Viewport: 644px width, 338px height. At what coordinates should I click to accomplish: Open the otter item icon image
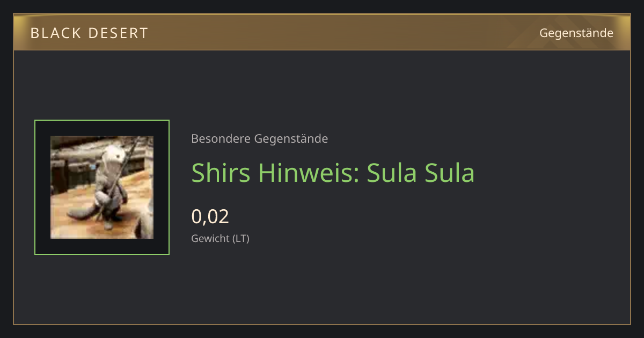(102, 187)
